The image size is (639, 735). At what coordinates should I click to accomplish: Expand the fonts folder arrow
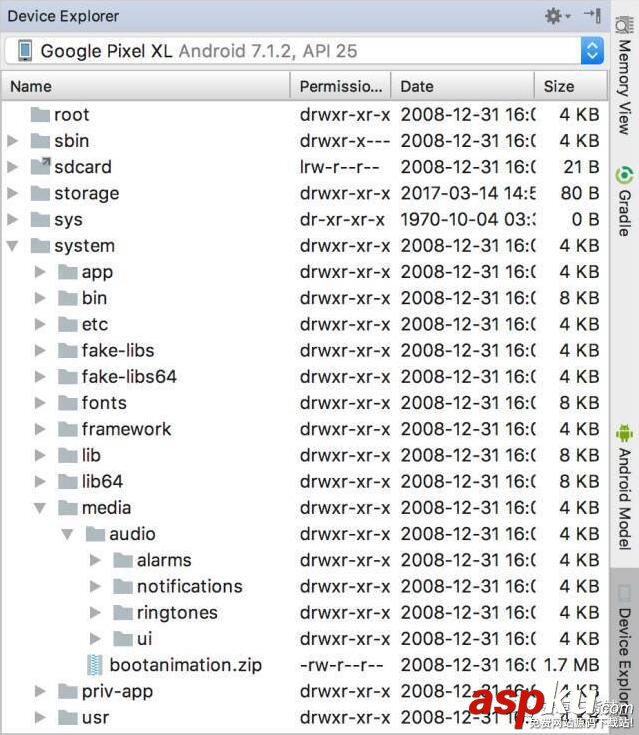(x=40, y=403)
